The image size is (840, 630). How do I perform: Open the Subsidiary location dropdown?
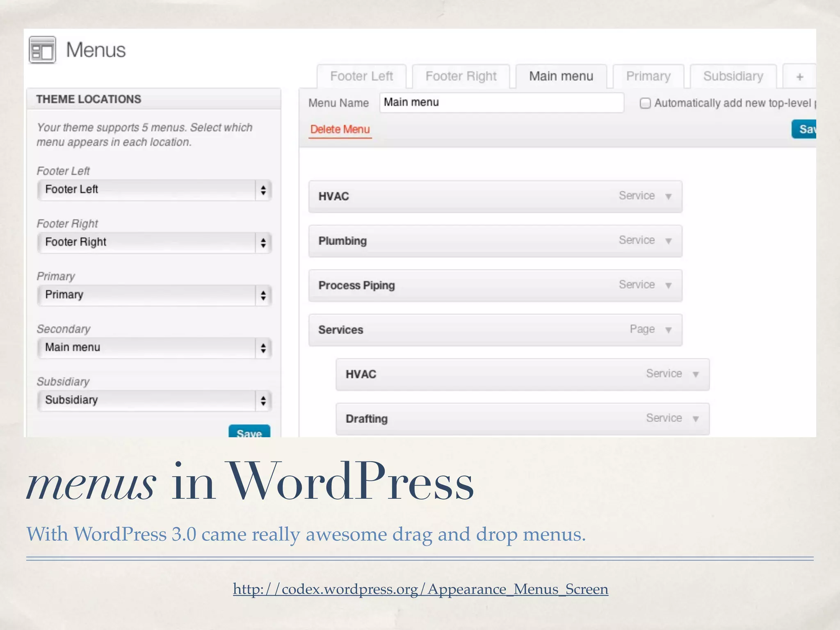click(x=154, y=400)
